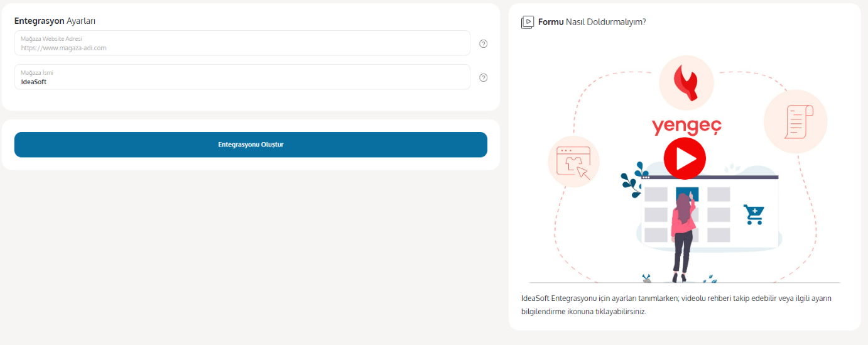Click Entegrasyonu Oluştur button
The width and height of the screenshot is (868, 345).
251,145
